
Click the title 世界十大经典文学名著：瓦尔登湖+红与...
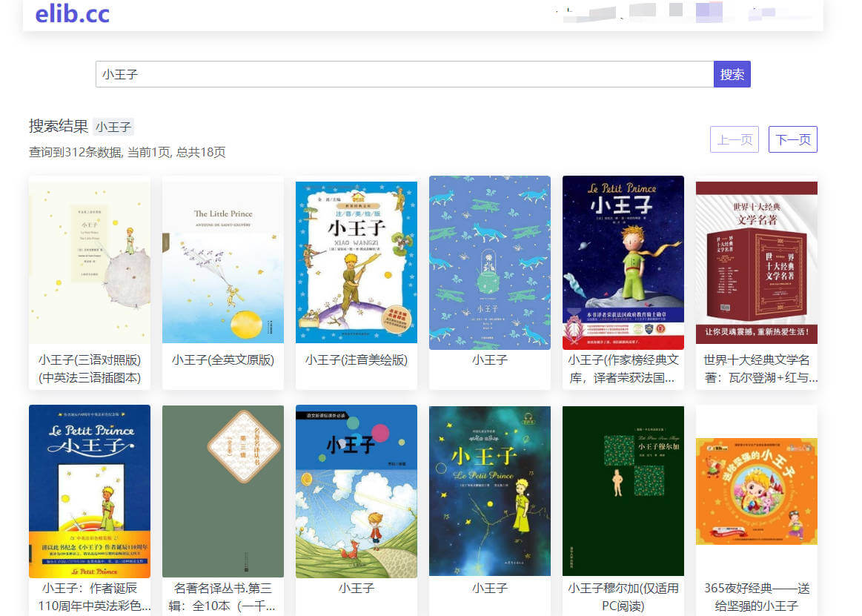coord(761,368)
